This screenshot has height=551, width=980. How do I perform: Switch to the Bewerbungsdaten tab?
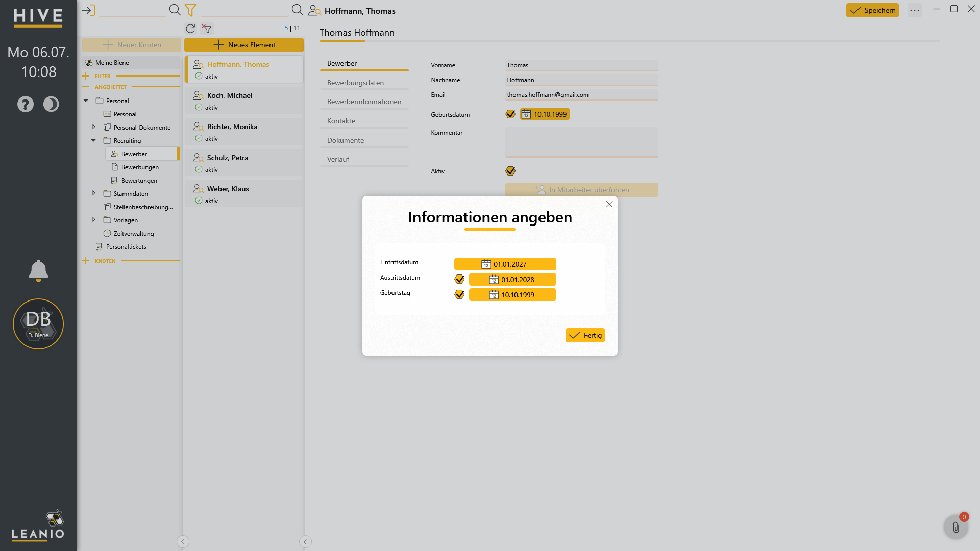pyautogui.click(x=364, y=83)
